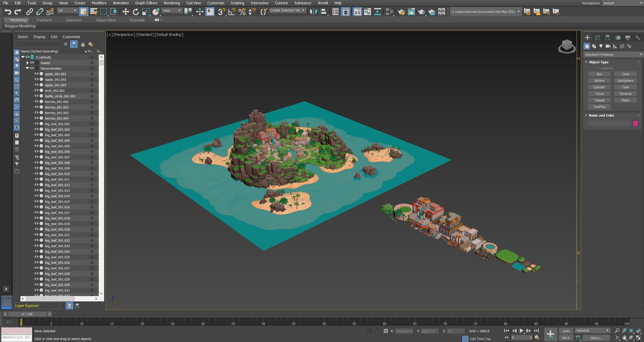Viewport: 644px width, 342px height.
Task: Open the Curve Editor icon
Action: coord(367,12)
